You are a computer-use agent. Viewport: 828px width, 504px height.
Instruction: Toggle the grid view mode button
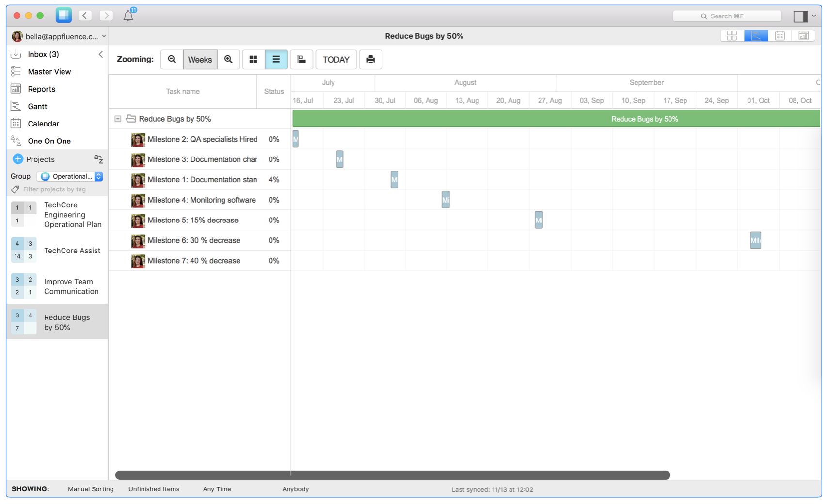pos(253,59)
